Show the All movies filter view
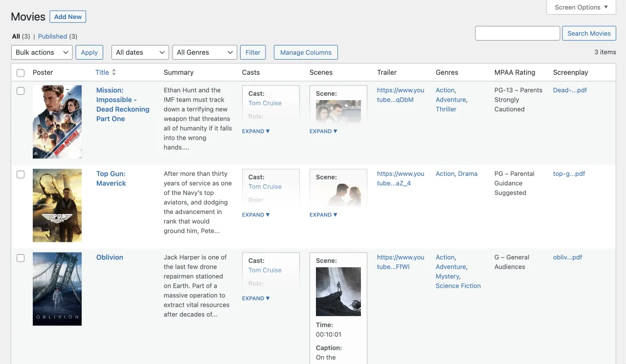The height and width of the screenshot is (364, 626). pos(16,36)
